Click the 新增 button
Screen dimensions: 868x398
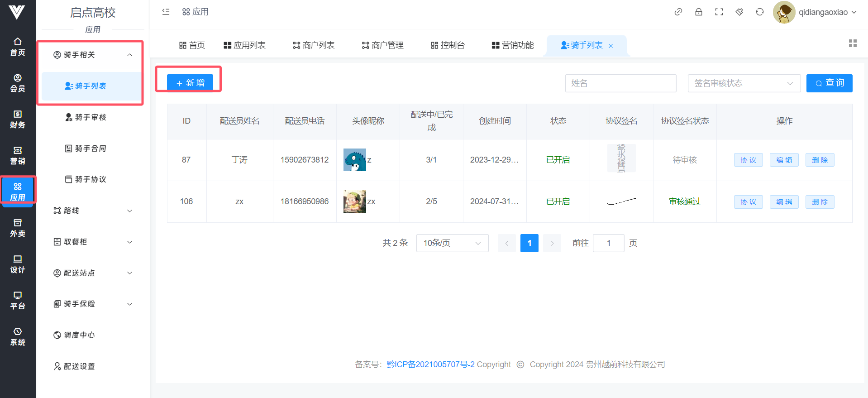click(x=190, y=83)
